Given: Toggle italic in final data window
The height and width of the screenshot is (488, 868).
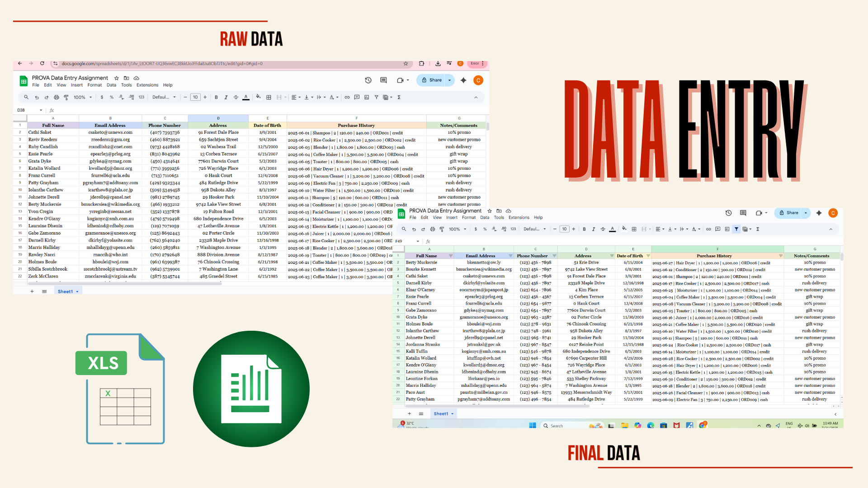Looking at the screenshot, I should coord(594,229).
